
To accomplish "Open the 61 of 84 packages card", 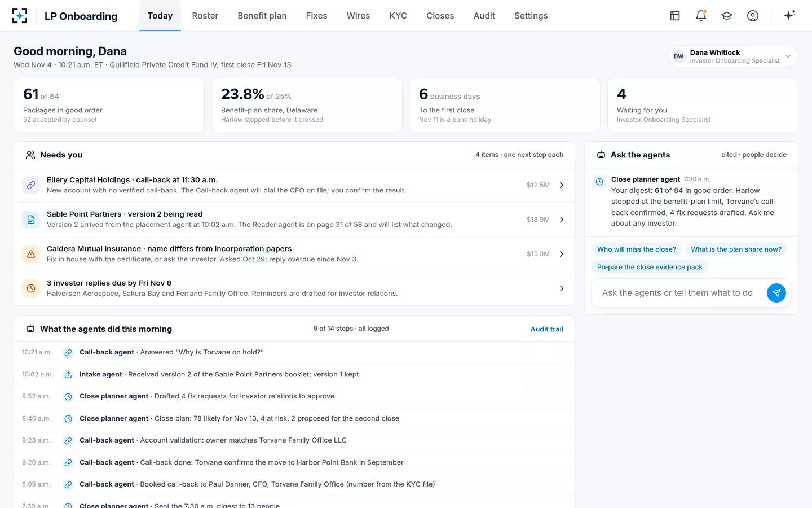I will (109, 105).
